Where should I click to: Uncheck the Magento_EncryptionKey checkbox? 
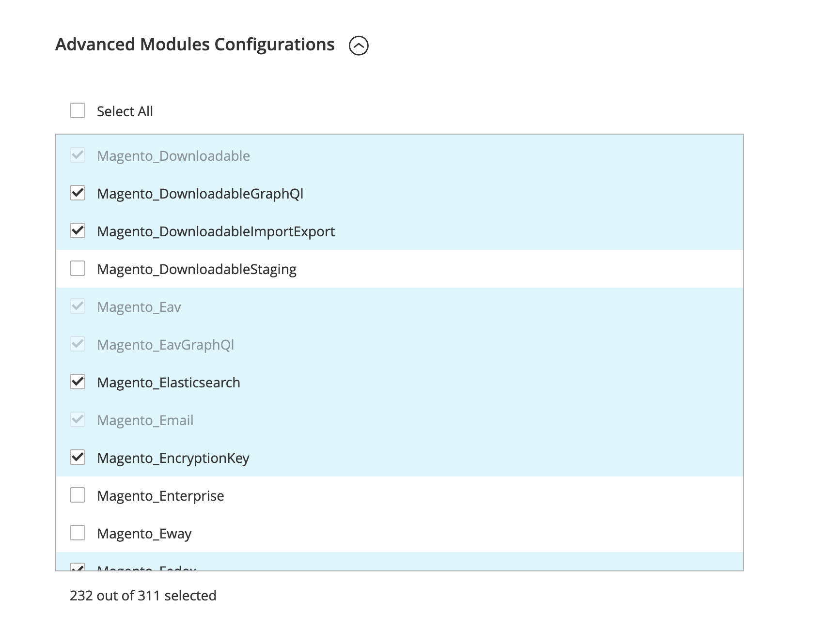point(78,457)
